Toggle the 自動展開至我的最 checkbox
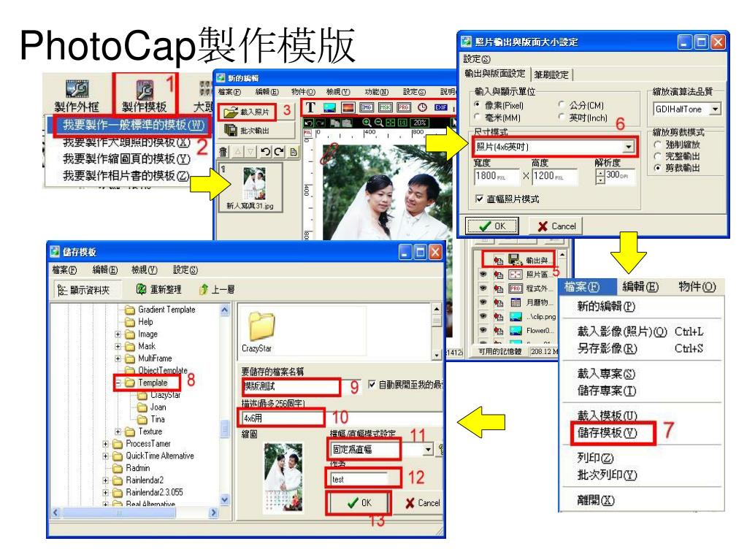Viewport: 747px width, 560px height. coord(372,384)
